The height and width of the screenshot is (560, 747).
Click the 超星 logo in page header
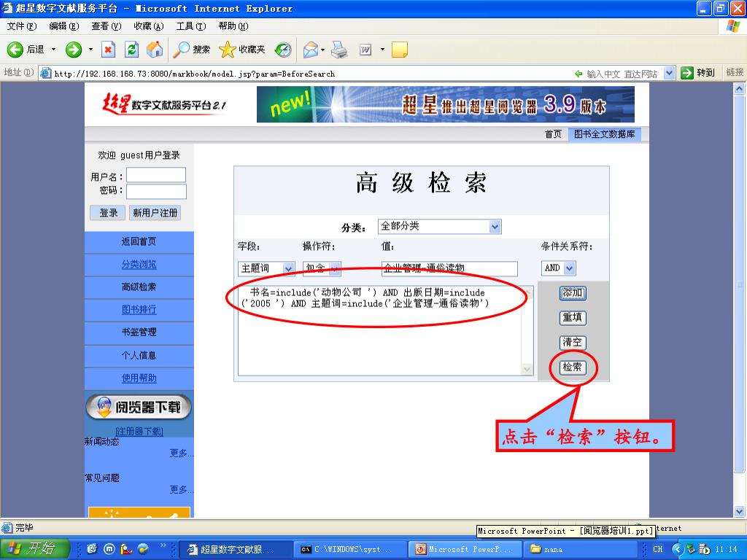(x=164, y=103)
